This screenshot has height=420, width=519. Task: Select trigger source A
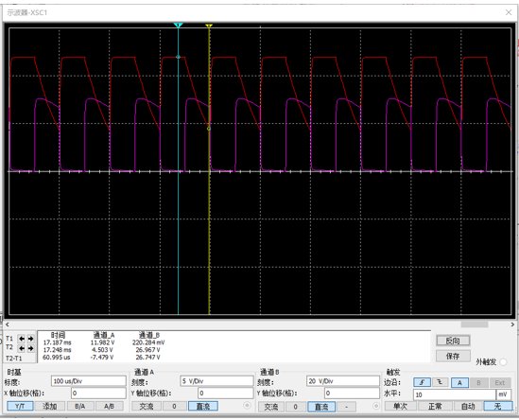[x=459, y=382]
